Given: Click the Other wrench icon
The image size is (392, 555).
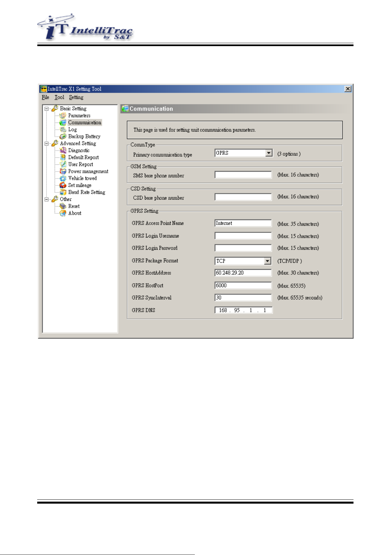Looking at the screenshot, I should point(55,199).
